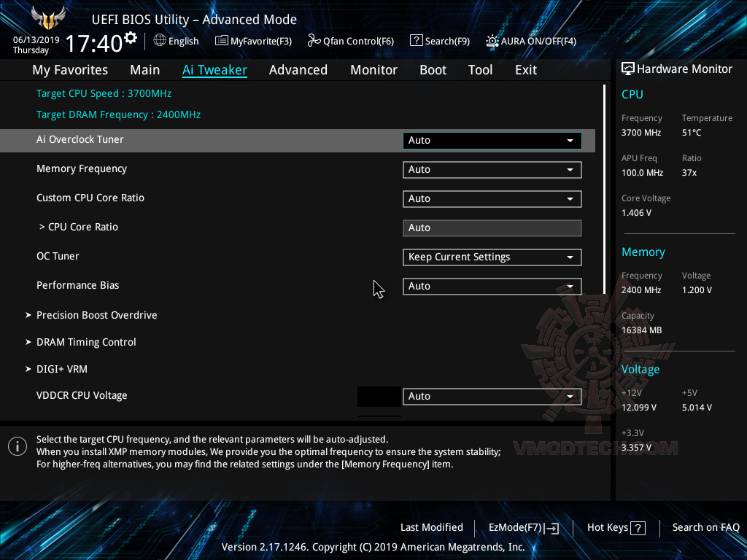The width and height of the screenshot is (747, 560).
Task: Click the Qfan Control fan icon
Action: (x=314, y=41)
